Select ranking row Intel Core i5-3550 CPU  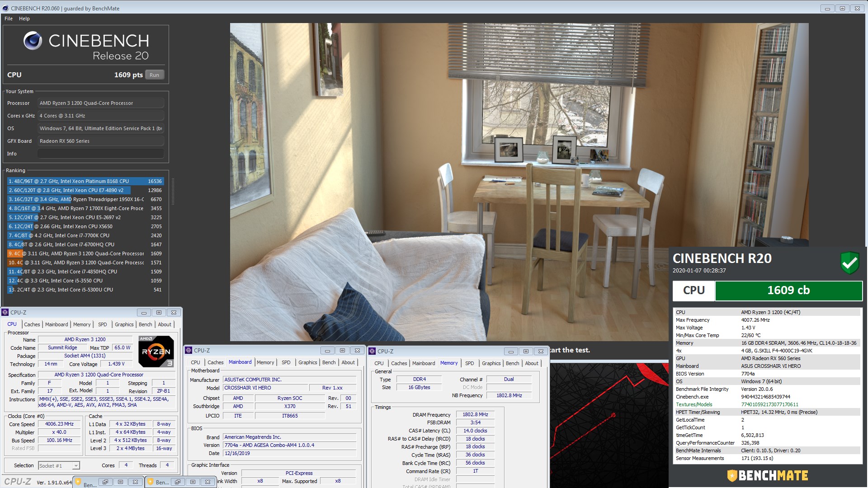pos(85,281)
